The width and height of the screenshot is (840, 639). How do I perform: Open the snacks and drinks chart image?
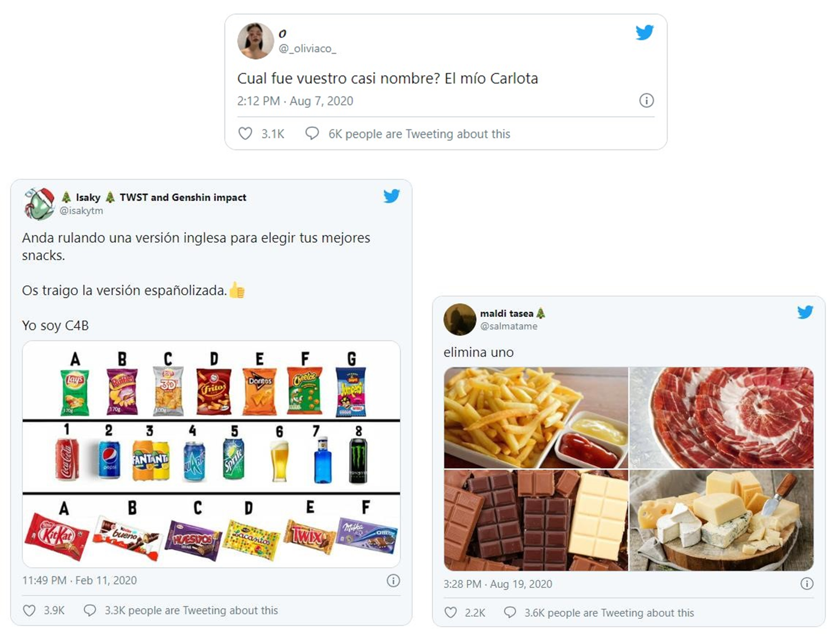coord(211,454)
